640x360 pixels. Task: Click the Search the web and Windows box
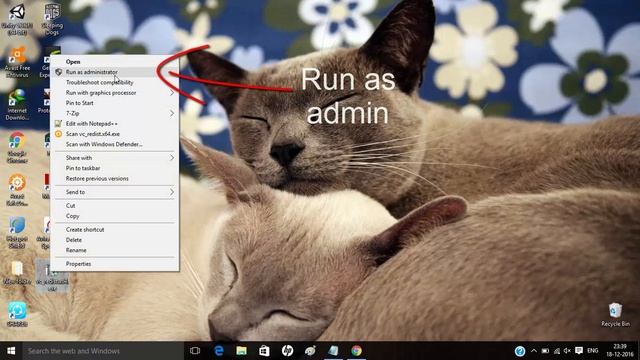coord(103,351)
